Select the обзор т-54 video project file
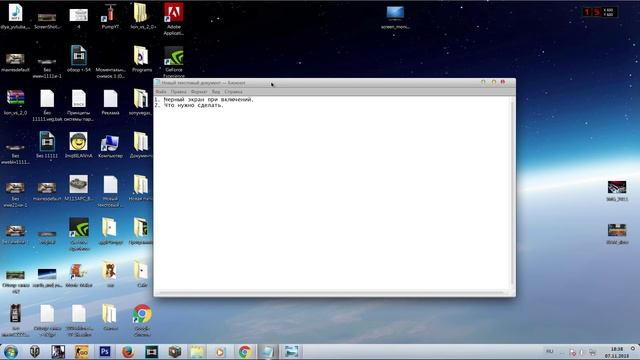 [78, 59]
